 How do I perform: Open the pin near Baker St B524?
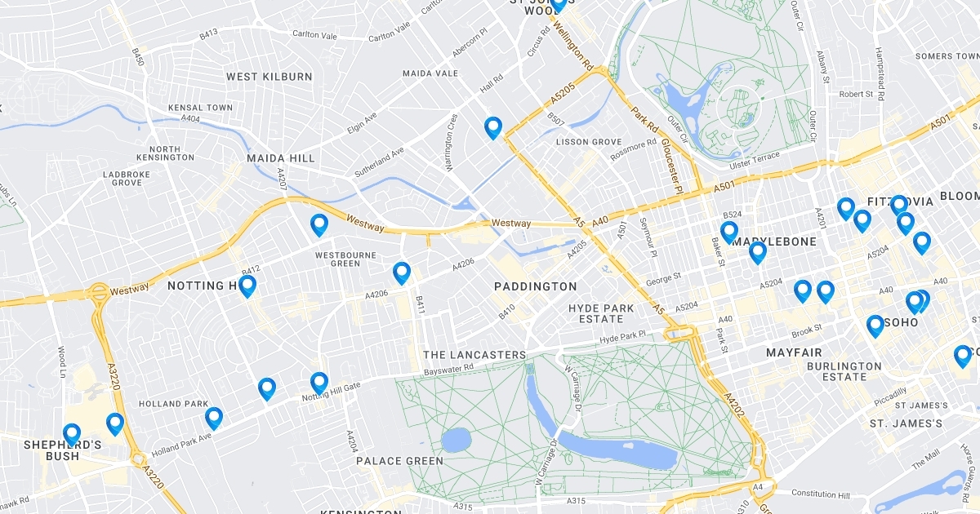(x=729, y=233)
